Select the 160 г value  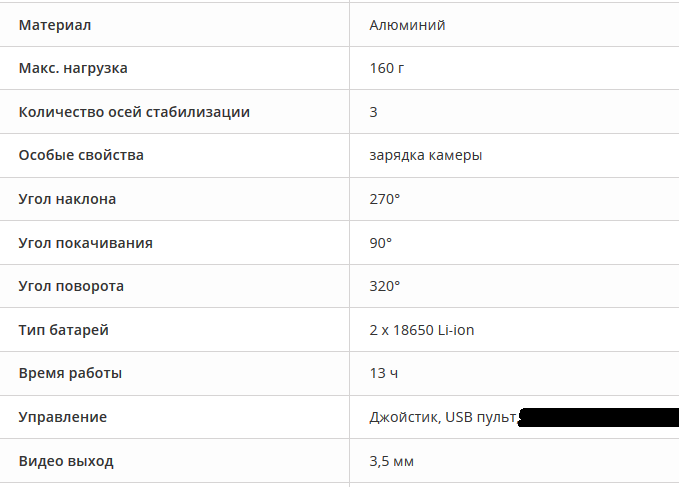(387, 68)
